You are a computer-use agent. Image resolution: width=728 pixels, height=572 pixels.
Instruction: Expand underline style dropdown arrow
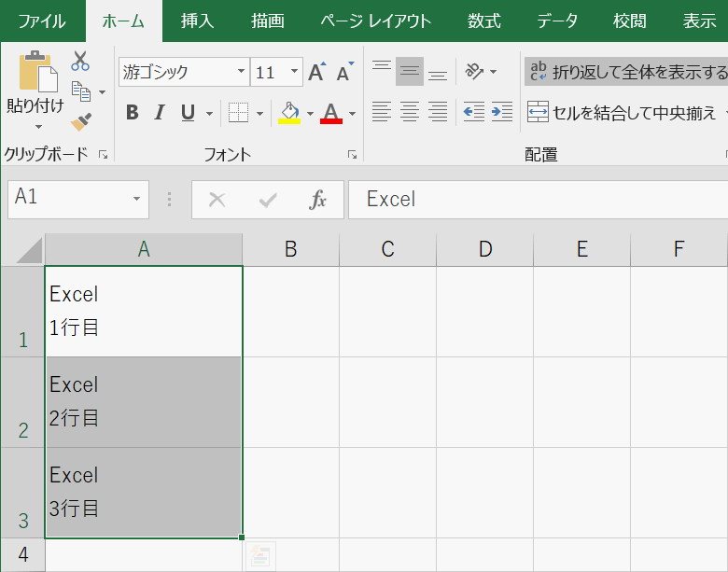pos(209,113)
